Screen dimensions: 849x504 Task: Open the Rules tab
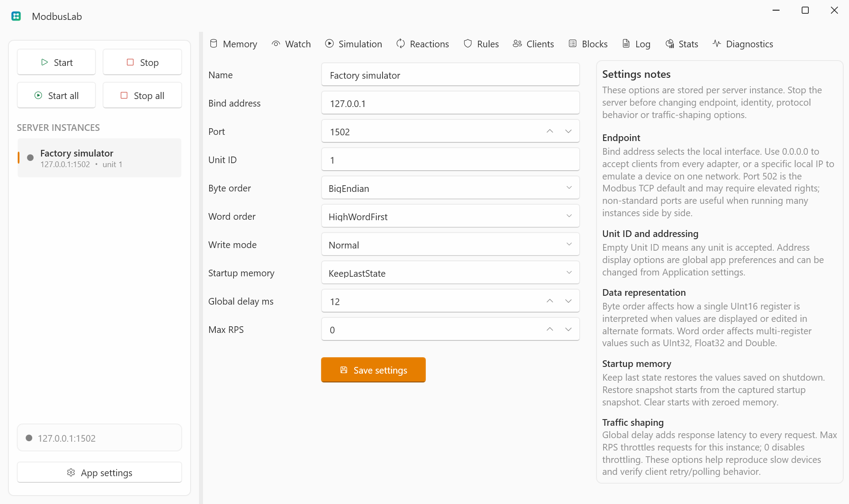point(481,44)
